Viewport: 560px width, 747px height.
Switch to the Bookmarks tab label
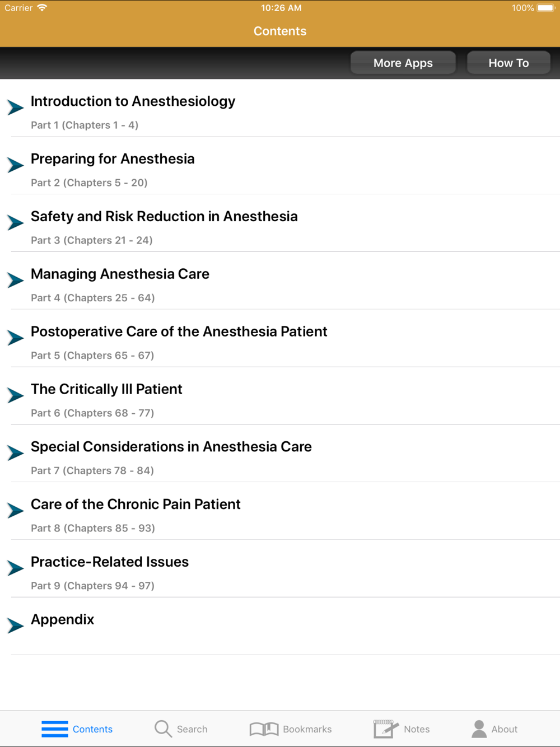point(307,729)
